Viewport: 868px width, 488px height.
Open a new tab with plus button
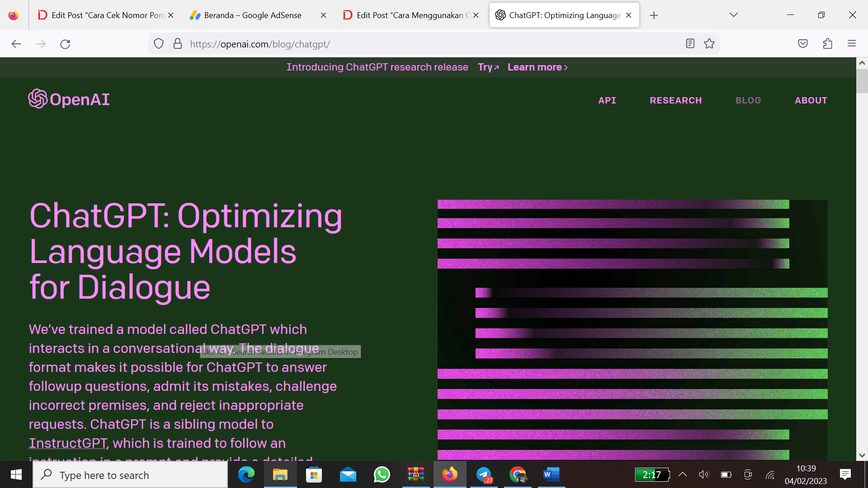654,15
